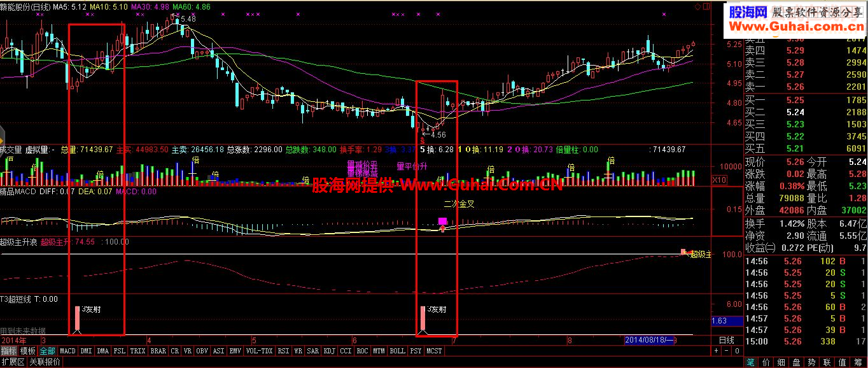
Task: Switch to the SAR indicator tab
Action: click(x=313, y=351)
